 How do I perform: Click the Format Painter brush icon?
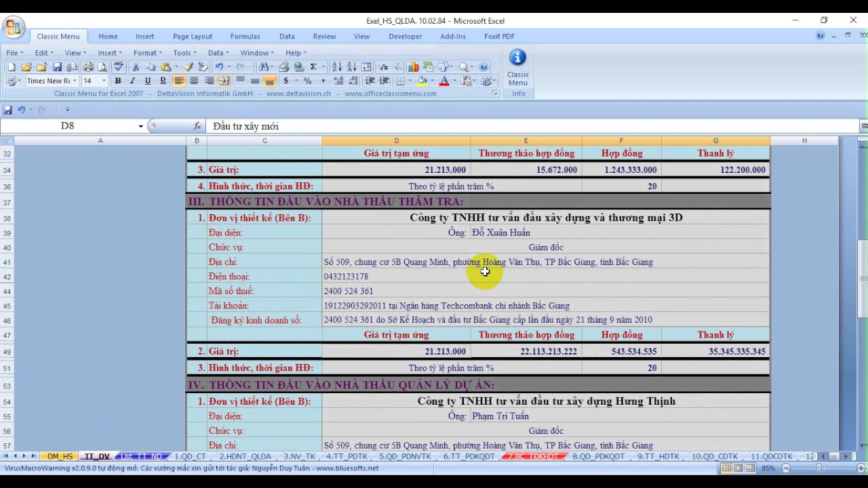[188, 67]
